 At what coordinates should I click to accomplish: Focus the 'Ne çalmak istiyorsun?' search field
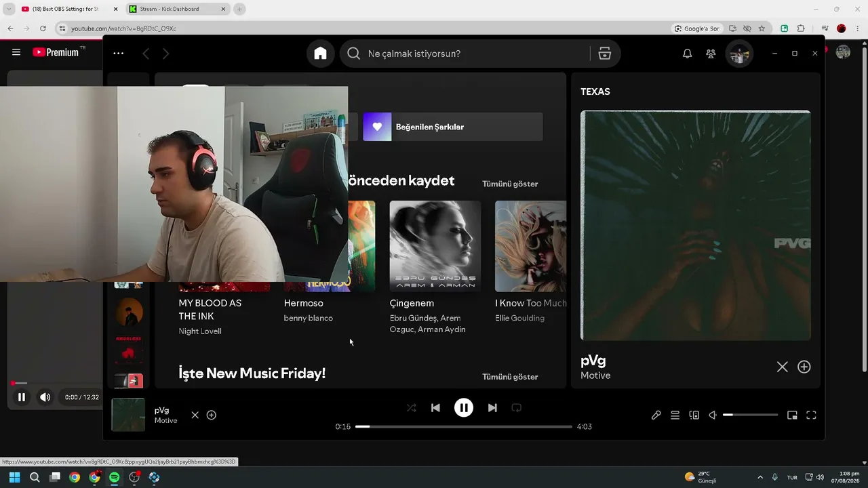(x=465, y=54)
